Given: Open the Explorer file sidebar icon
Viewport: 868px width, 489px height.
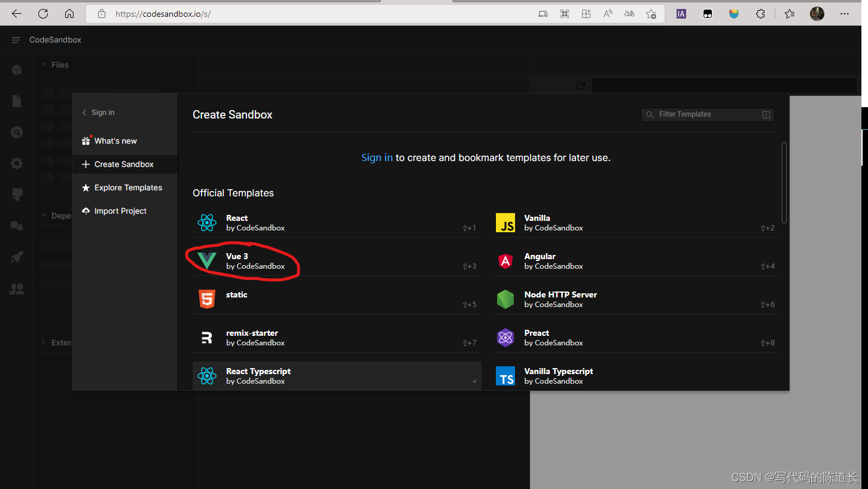Looking at the screenshot, I should (x=17, y=101).
